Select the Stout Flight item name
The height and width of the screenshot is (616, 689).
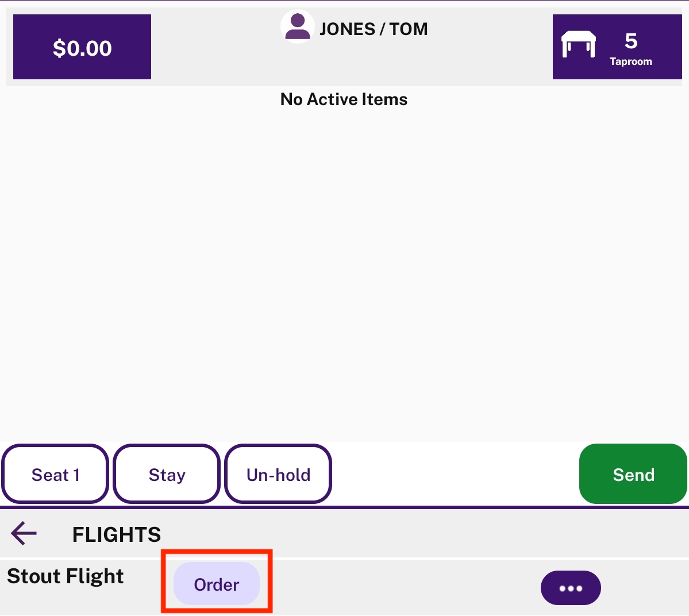coord(66,576)
